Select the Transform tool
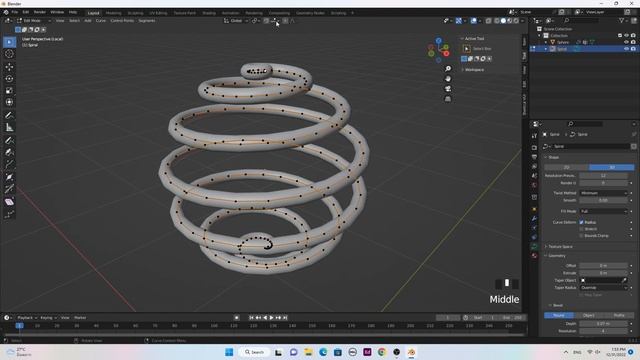The height and width of the screenshot is (360, 640). click(x=9, y=102)
